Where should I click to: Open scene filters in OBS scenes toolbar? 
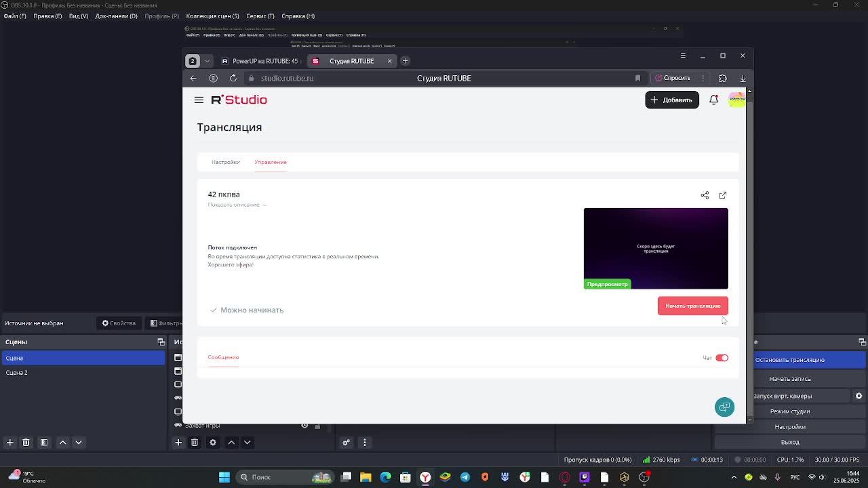(x=44, y=443)
